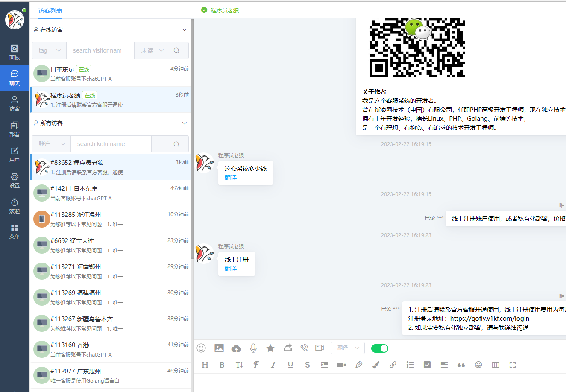
Task: Toggle bold formatting in the editor
Action: pyautogui.click(x=222, y=365)
